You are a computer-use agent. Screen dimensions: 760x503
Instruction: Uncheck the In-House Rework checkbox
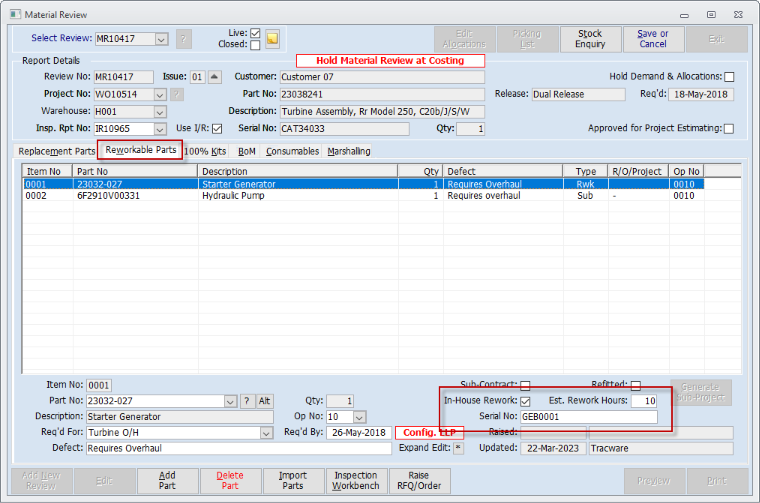[525, 401]
